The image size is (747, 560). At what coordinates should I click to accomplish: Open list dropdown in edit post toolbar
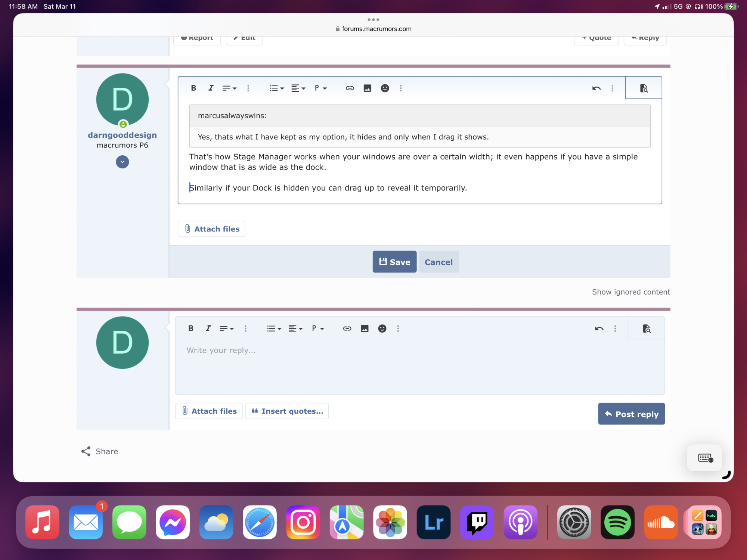(x=277, y=88)
